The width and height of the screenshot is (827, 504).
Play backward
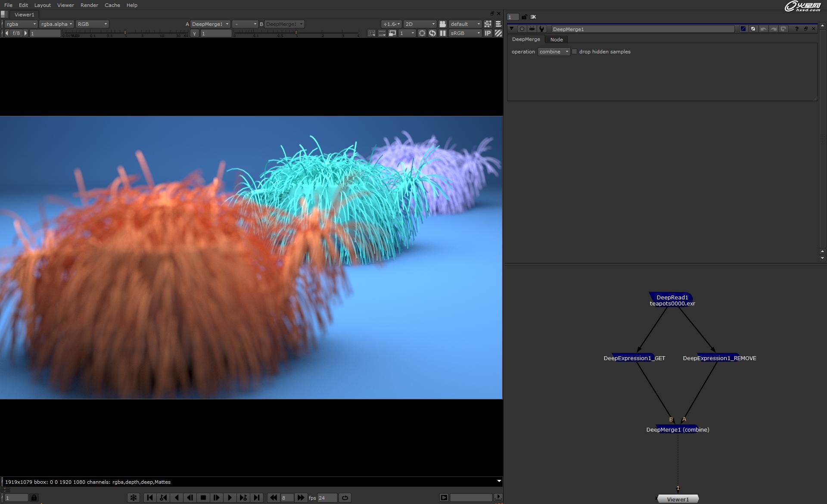177,498
